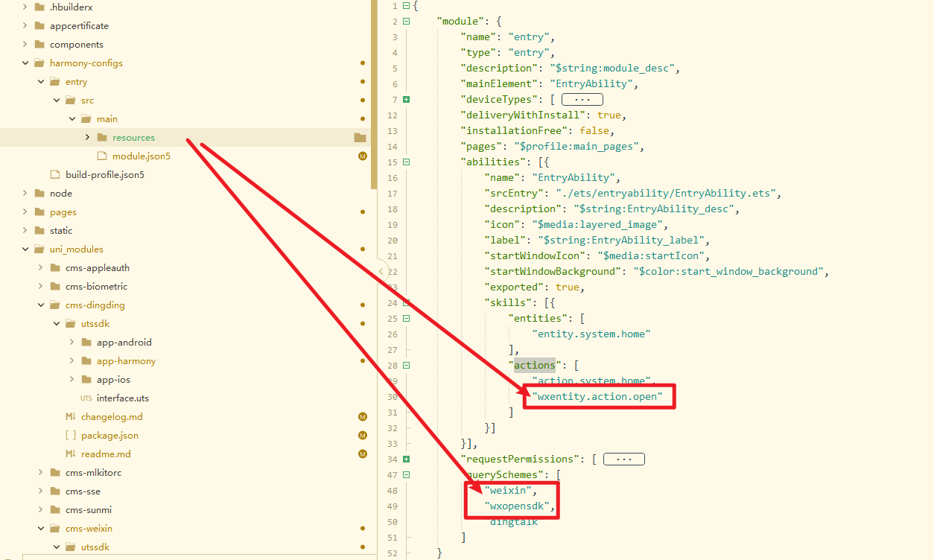Click the interface.uts UTS file icon

(x=86, y=398)
